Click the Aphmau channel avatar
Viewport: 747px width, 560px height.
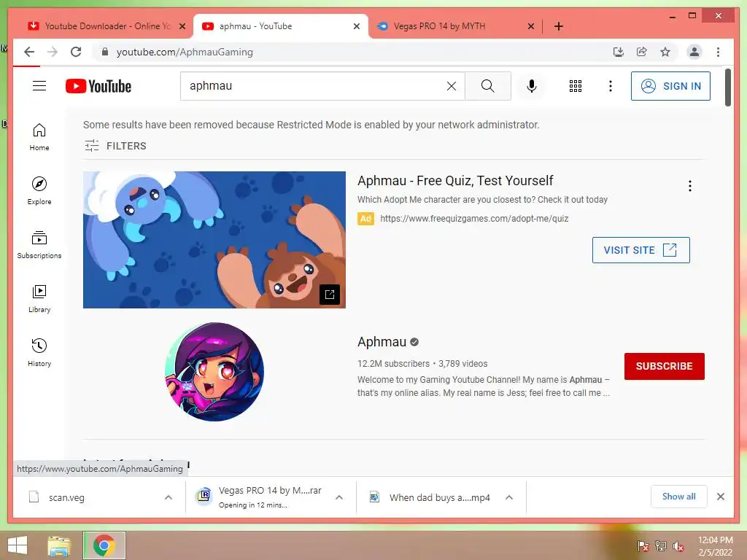tap(214, 372)
